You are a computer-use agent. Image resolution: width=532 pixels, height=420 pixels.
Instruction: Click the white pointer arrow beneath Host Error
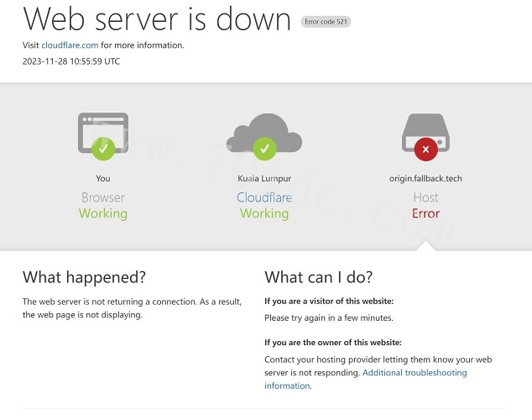(x=425, y=245)
